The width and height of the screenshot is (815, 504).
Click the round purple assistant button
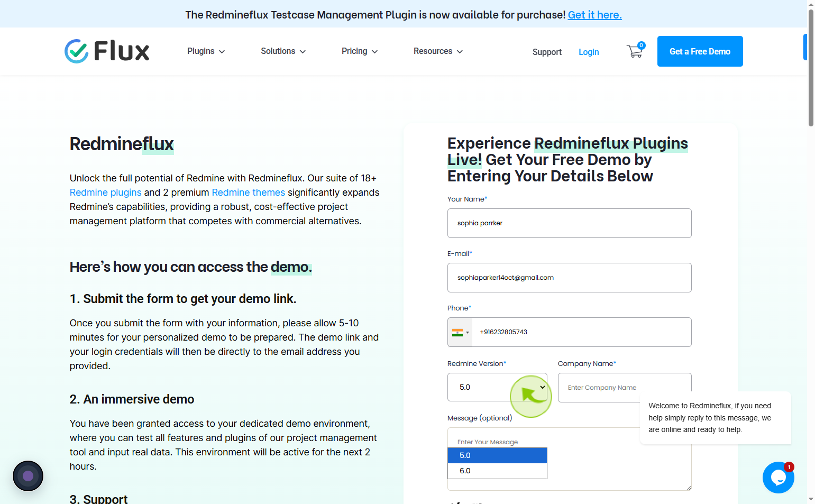(28, 476)
